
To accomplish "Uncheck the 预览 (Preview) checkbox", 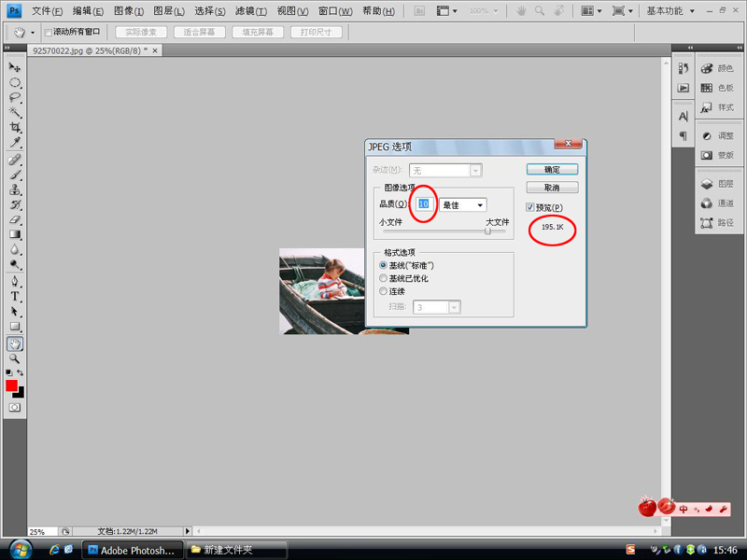I will pyautogui.click(x=530, y=207).
